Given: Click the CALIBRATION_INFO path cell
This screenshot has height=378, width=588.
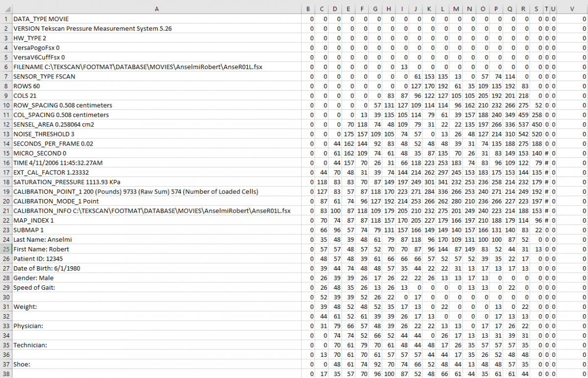Looking at the screenshot, I should (x=156, y=210).
